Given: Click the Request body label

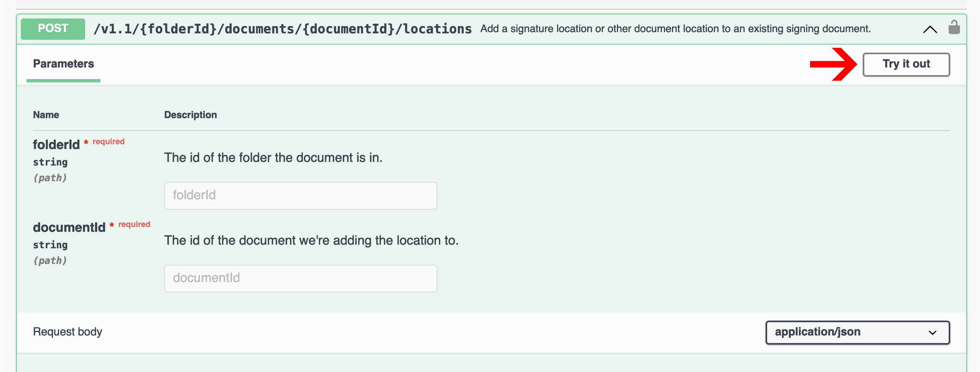Looking at the screenshot, I should (67, 332).
